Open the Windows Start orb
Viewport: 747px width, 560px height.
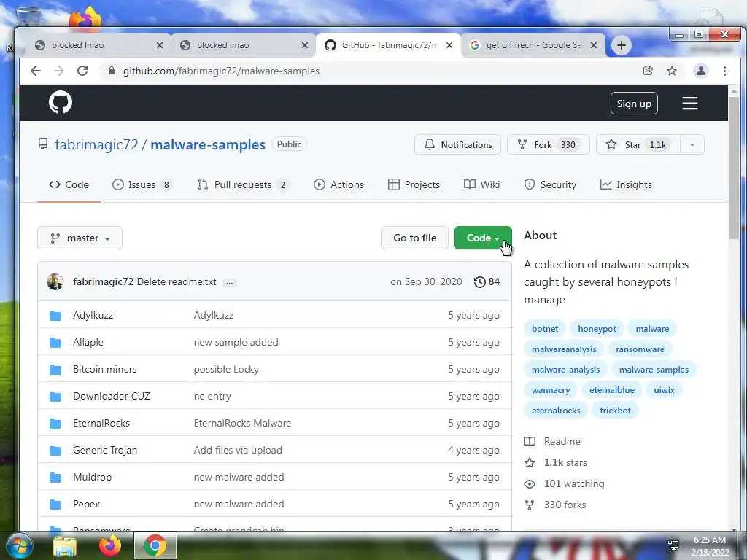[18, 545]
